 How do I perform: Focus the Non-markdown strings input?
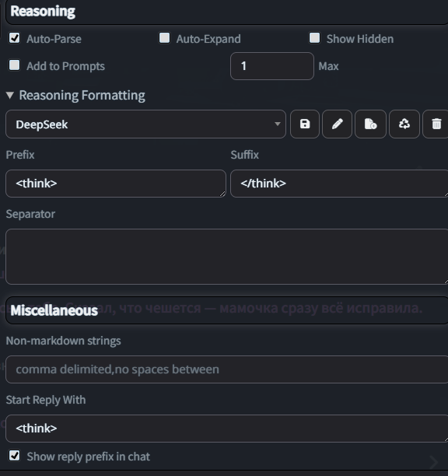tap(227, 369)
